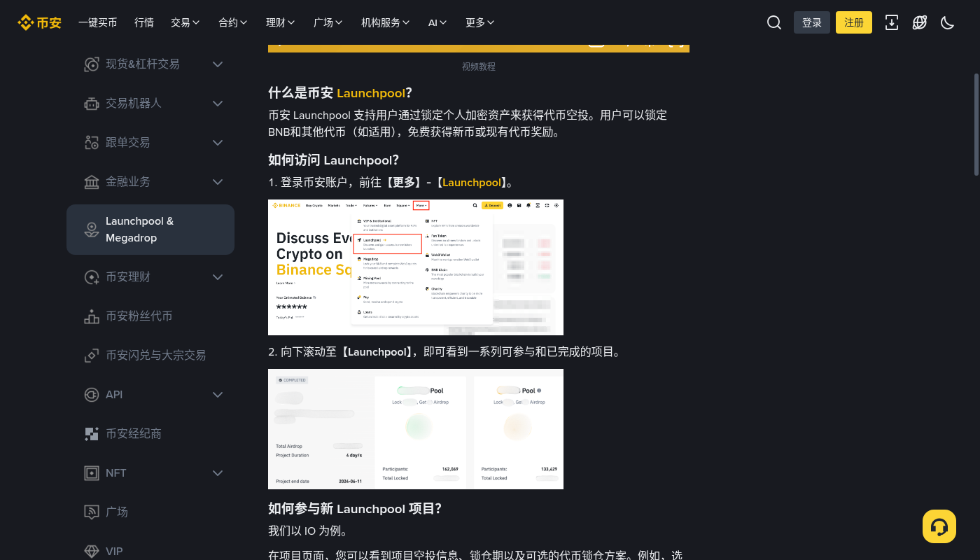Select 币安粉丝代币 sidebar item
The image size is (980, 560).
150,316
